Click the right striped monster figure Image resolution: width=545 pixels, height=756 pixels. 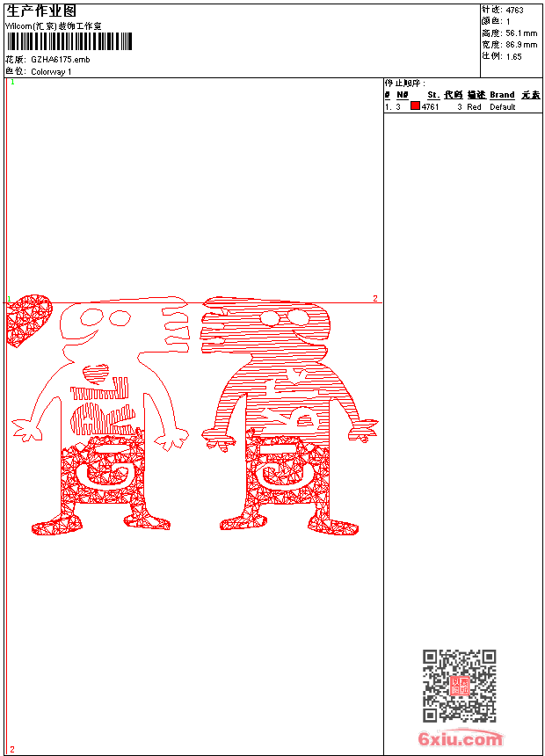tap(289, 416)
